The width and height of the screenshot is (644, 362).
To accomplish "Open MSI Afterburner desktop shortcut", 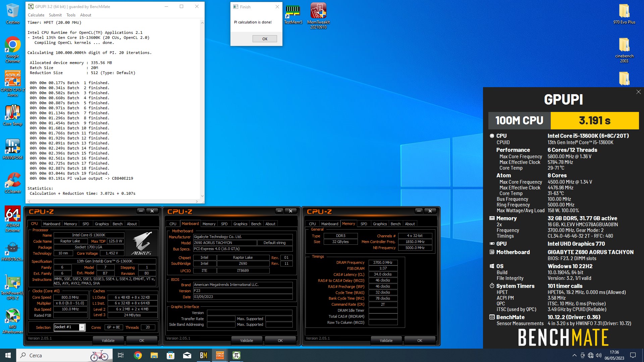I will click(13, 321).
